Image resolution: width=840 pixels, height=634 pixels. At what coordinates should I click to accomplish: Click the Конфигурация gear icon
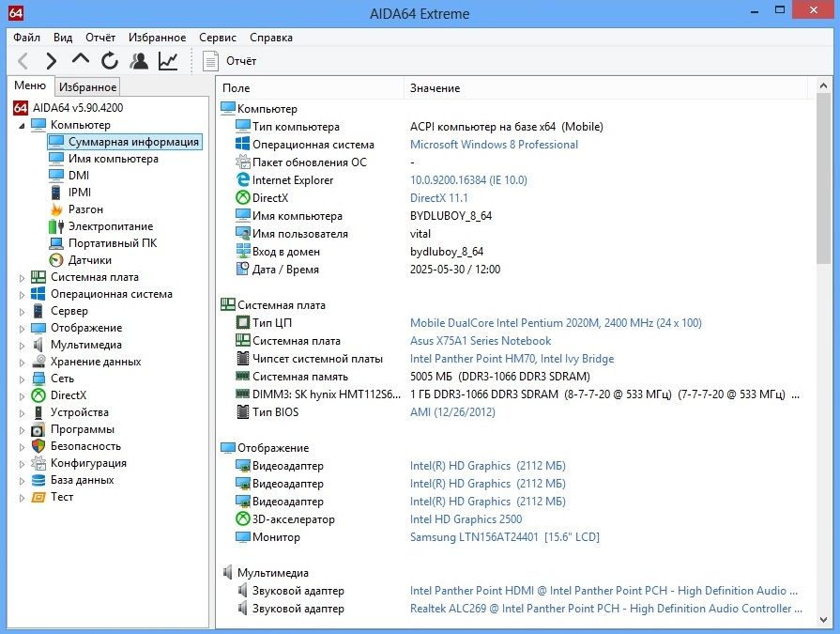38,463
